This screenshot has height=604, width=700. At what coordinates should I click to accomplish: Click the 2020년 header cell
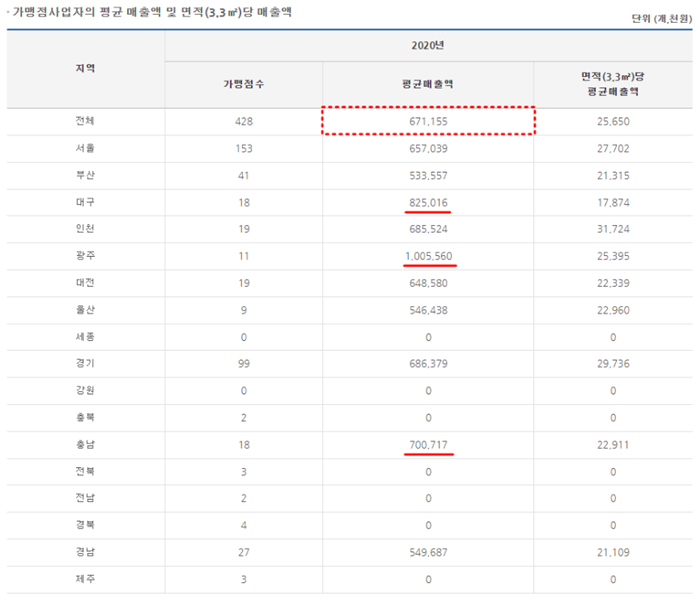pos(428,46)
